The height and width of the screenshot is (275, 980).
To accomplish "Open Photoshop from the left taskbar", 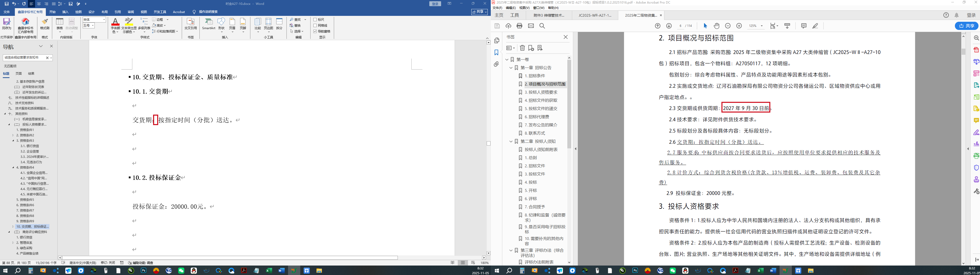I will [143, 271].
